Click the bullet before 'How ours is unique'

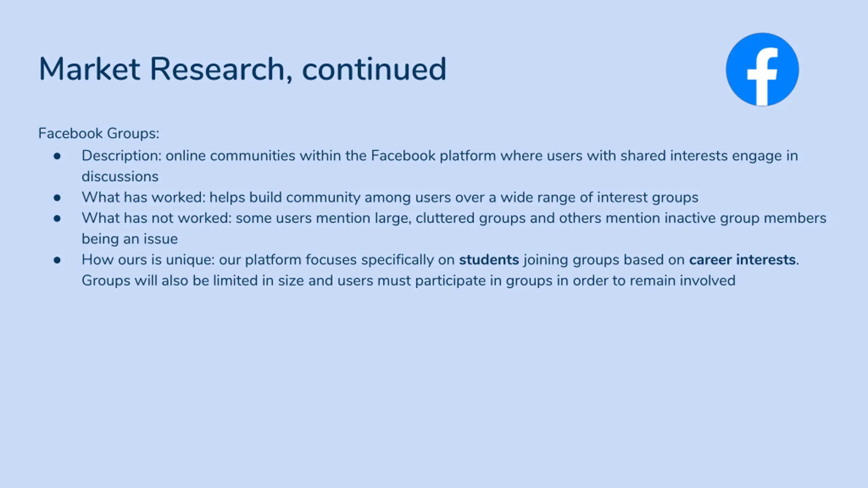(x=57, y=260)
